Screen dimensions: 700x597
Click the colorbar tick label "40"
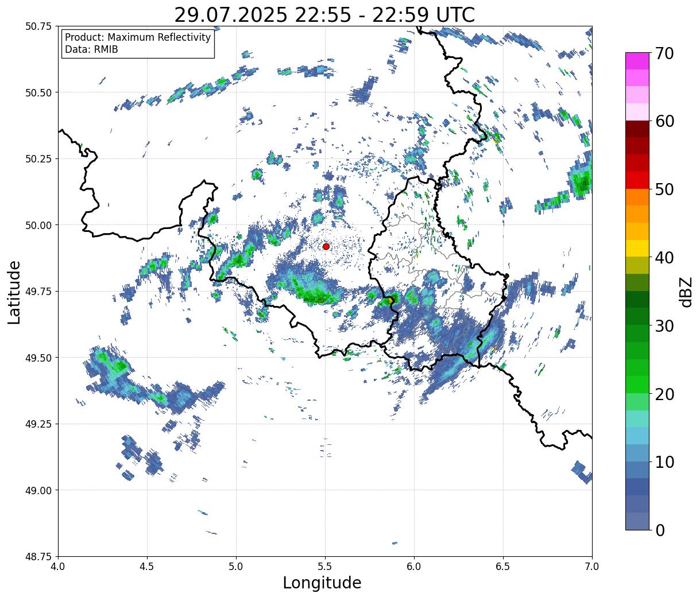665,258
